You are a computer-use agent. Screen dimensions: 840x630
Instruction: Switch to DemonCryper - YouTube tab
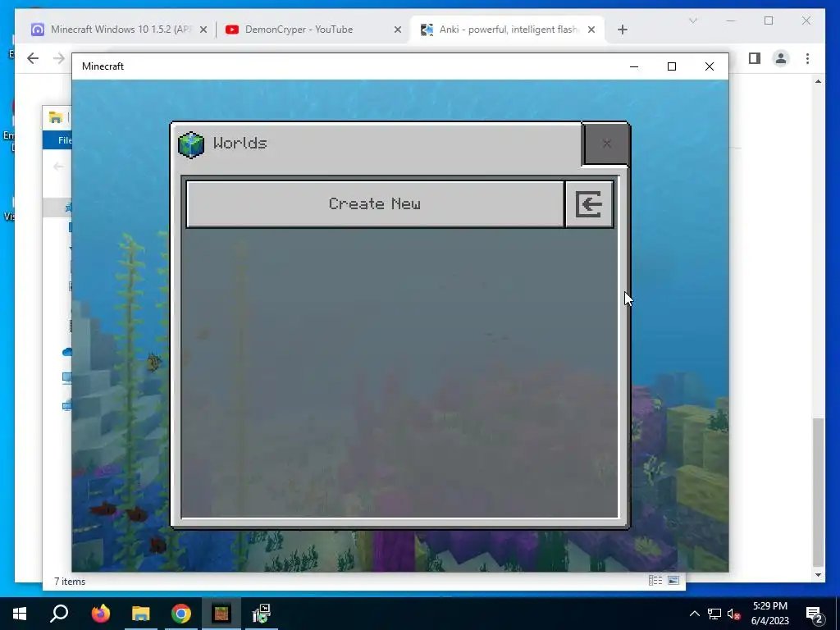313,30
